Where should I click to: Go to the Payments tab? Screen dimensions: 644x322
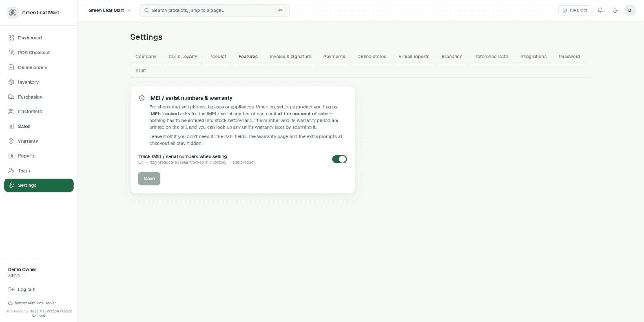334,57
